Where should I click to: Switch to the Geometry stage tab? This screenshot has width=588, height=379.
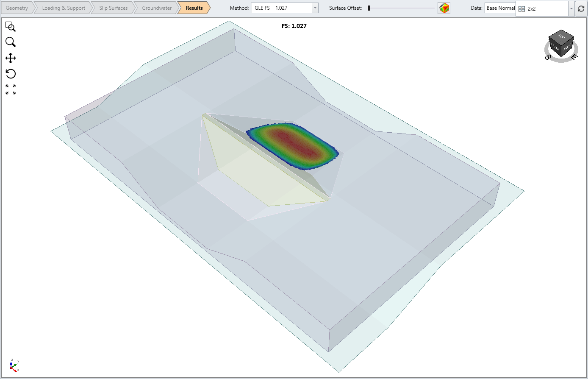click(17, 8)
